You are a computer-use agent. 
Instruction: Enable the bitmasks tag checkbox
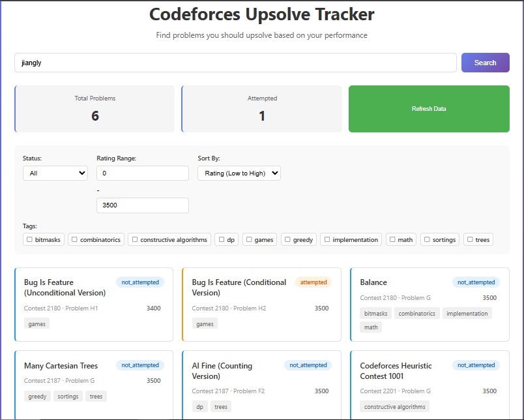point(29,239)
